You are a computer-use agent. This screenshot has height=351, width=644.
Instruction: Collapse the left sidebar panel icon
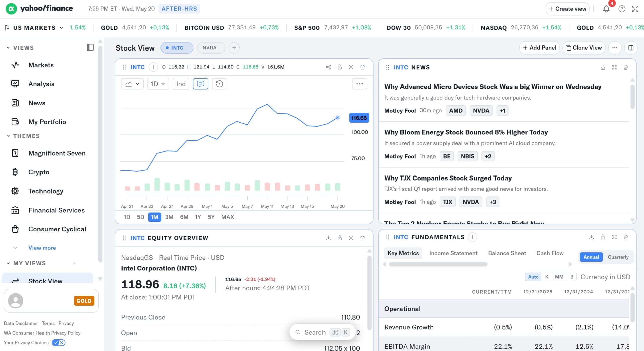coord(90,47)
